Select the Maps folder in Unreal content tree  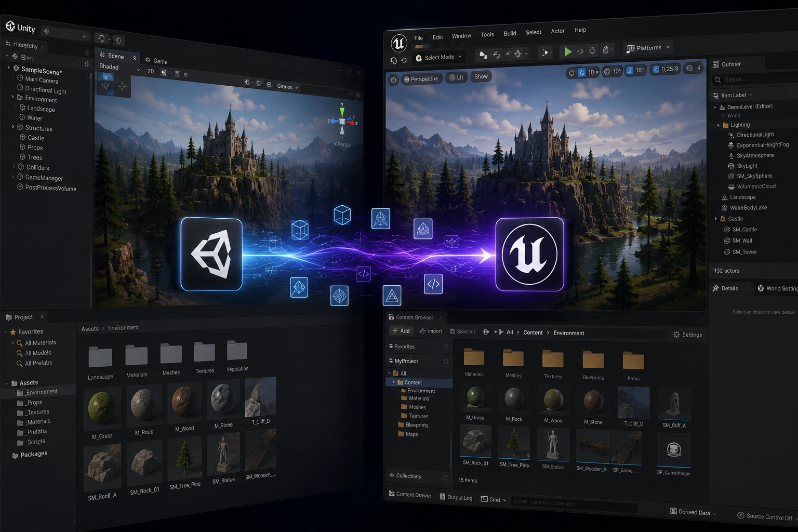click(x=408, y=434)
